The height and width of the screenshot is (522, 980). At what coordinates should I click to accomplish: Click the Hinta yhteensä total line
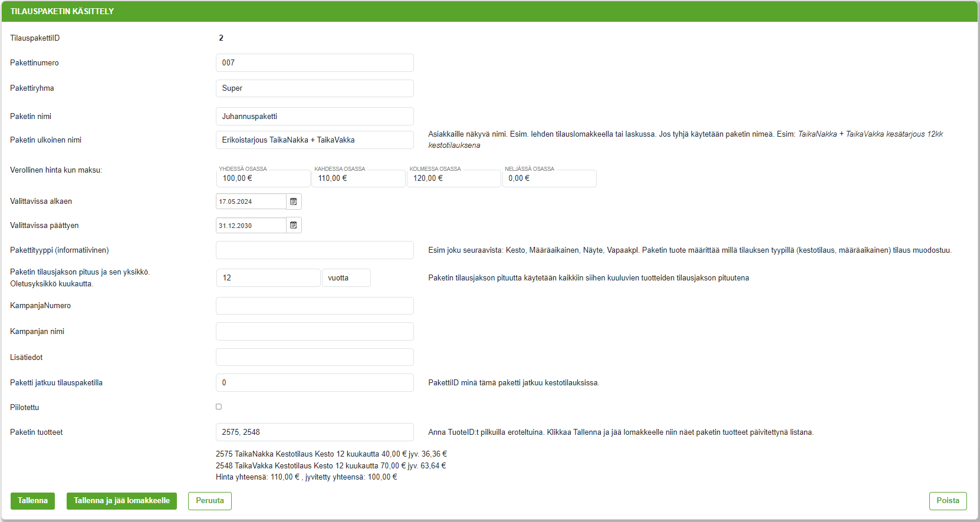pos(307,477)
